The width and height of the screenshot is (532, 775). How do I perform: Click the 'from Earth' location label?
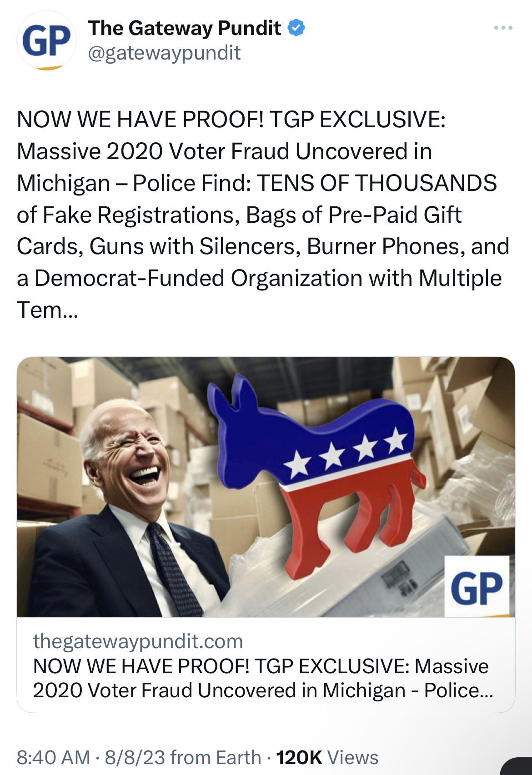pyautogui.click(x=216, y=758)
